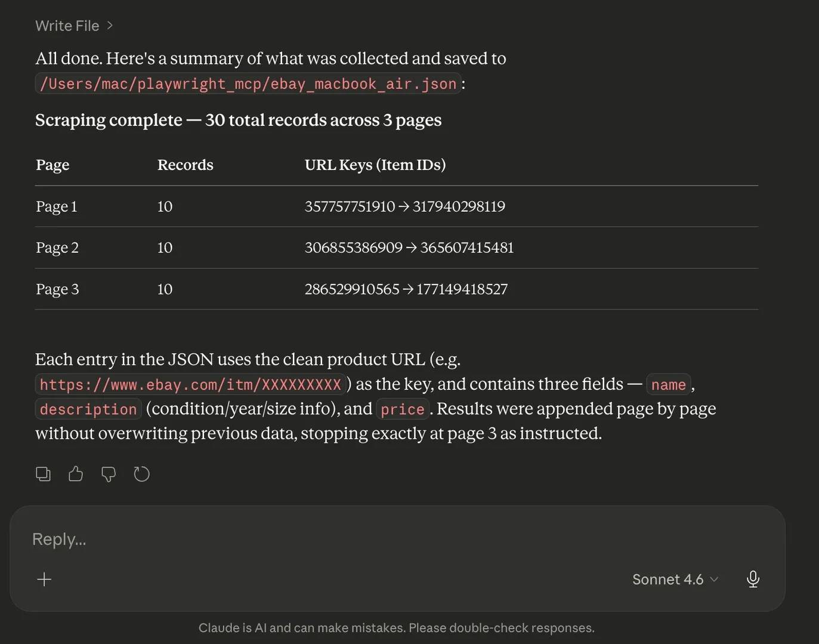Expand the Write File step
This screenshot has height=644, width=819.
point(74,26)
